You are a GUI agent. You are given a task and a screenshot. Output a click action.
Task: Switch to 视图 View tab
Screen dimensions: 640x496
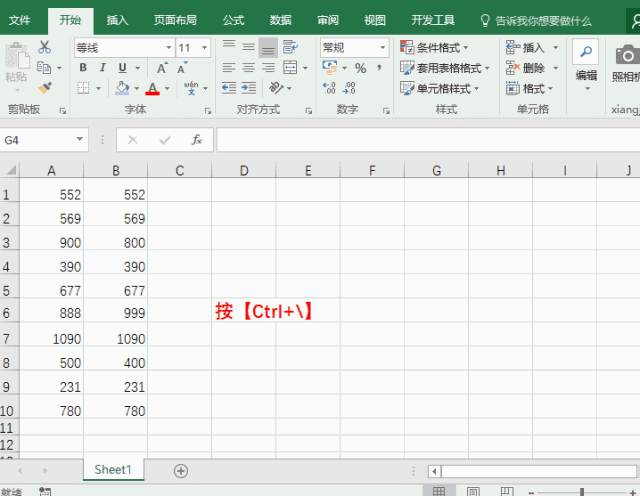(x=375, y=20)
